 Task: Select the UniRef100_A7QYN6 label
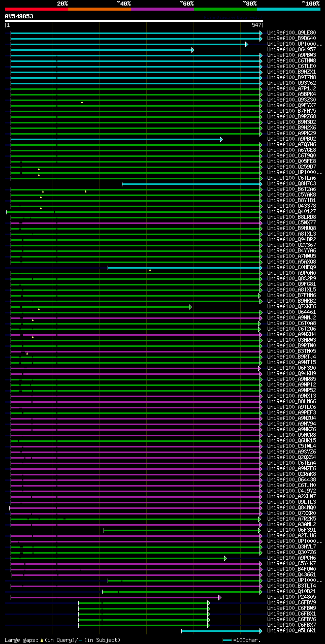point(291,144)
